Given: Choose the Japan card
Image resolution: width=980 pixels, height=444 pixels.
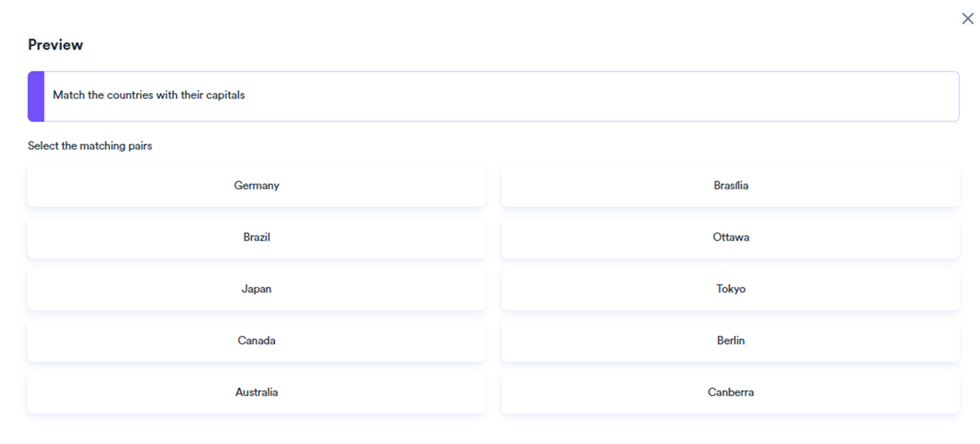Looking at the screenshot, I should pos(256,289).
